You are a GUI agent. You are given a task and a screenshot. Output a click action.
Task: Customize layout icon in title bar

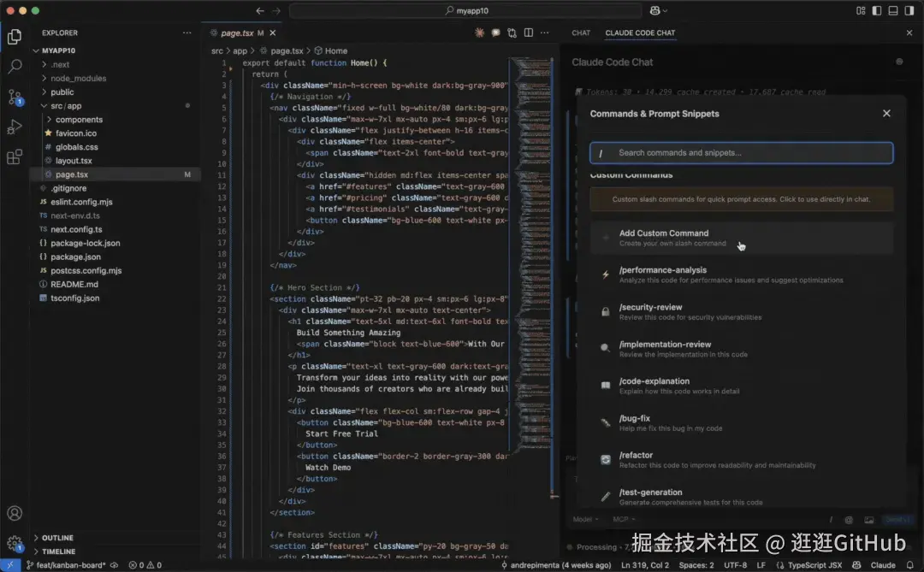(861, 10)
